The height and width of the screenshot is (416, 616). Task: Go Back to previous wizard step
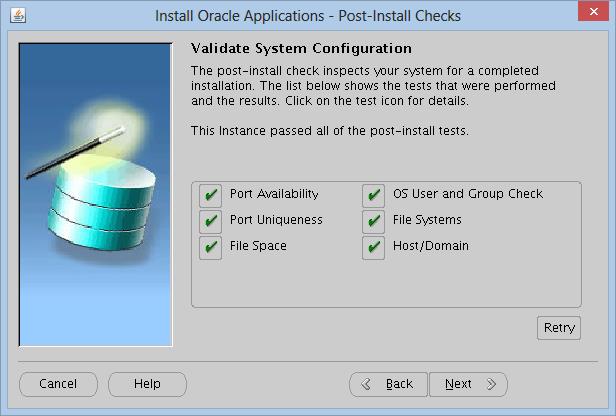[x=388, y=384]
